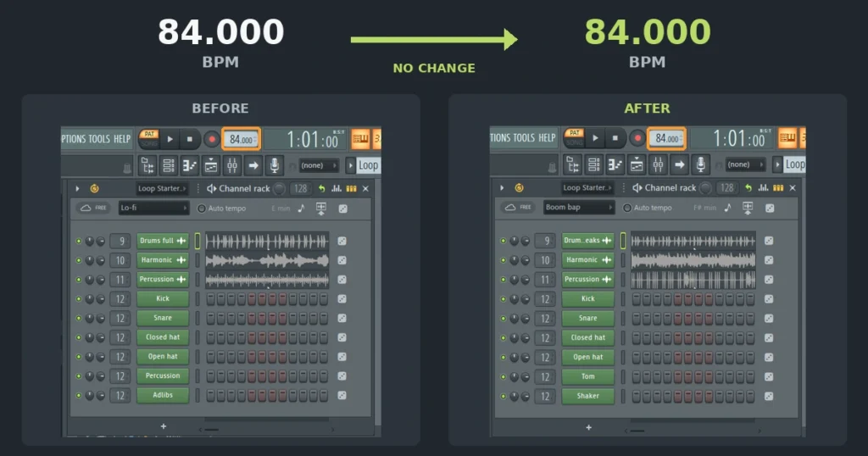
Task: Open the (none) dropdown in BEFORE toolbar
Action: pos(319,165)
